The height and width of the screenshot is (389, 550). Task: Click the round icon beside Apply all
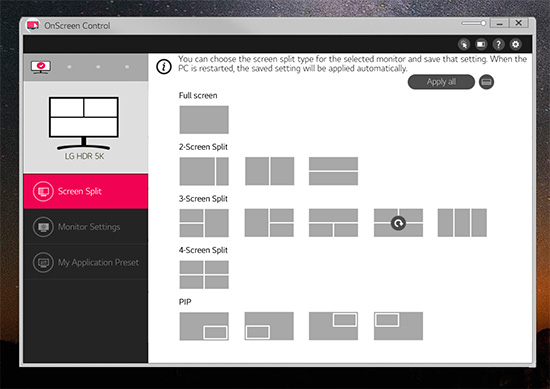tap(486, 82)
